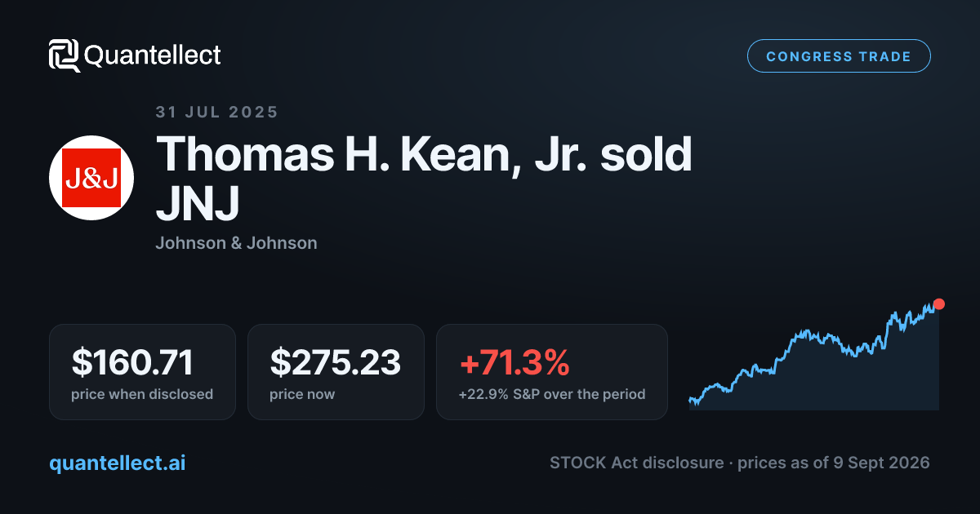Click the price now caption
980x514 pixels.
click(x=302, y=394)
